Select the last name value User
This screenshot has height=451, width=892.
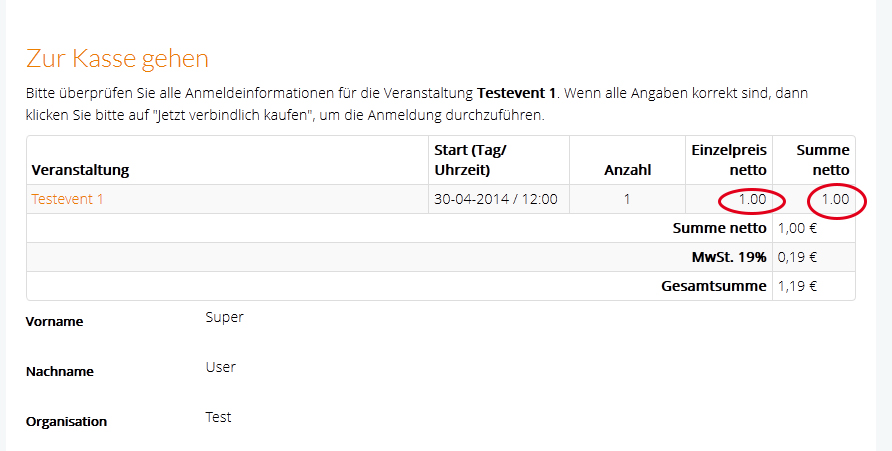point(220,367)
